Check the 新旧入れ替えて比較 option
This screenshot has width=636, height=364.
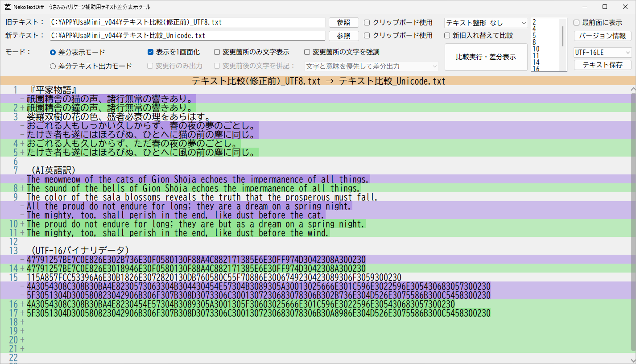(447, 36)
